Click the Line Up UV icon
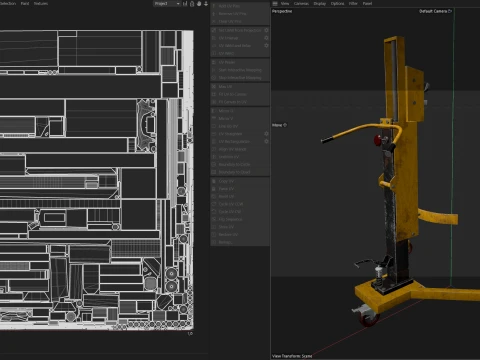 coord(214,126)
